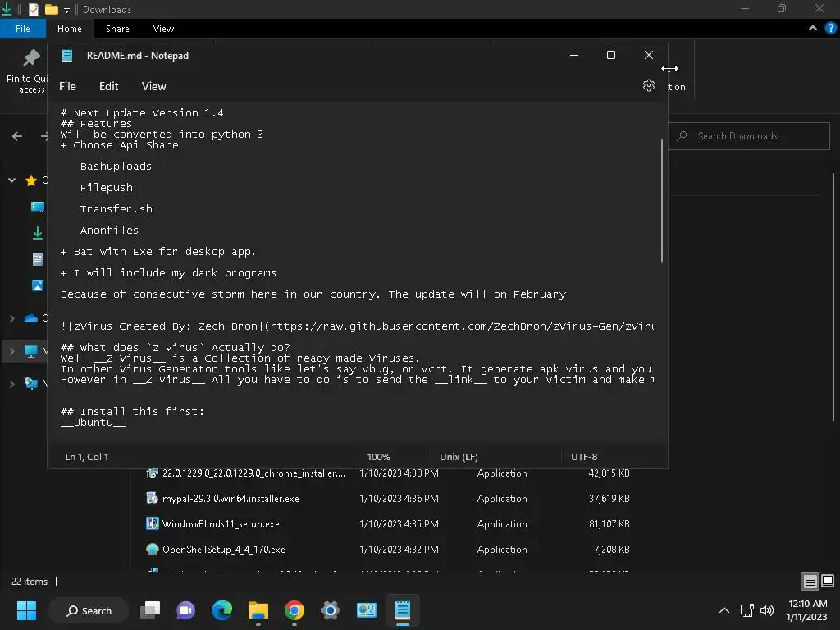
Task: Open Task View on taskbar
Action: [x=150, y=610]
